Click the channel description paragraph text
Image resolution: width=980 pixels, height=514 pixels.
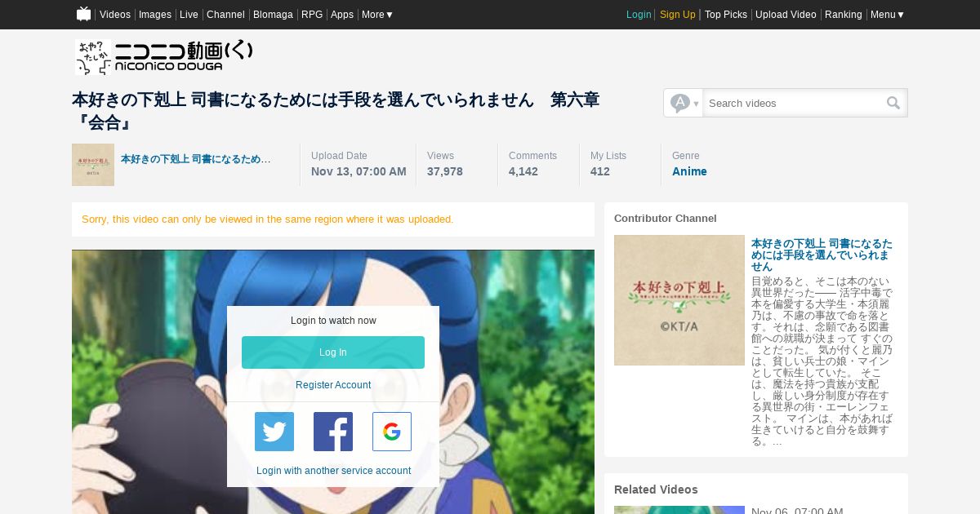click(x=822, y=361)
